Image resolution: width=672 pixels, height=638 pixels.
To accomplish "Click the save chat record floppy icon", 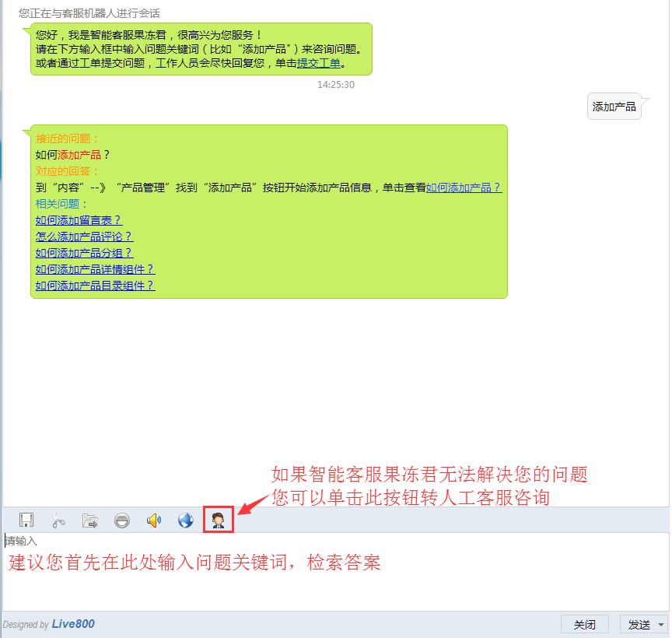I will (x=26, y=521).
